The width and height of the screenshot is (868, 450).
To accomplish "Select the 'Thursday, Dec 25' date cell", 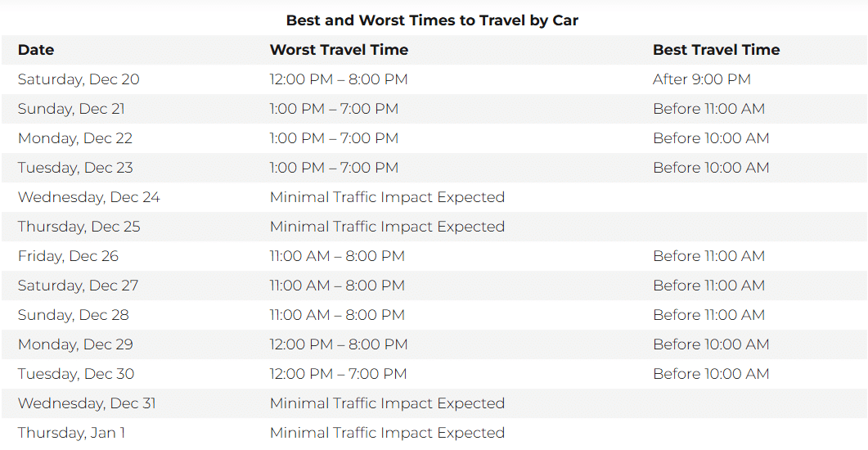I will pyautogui.click(x=79, y=227).
